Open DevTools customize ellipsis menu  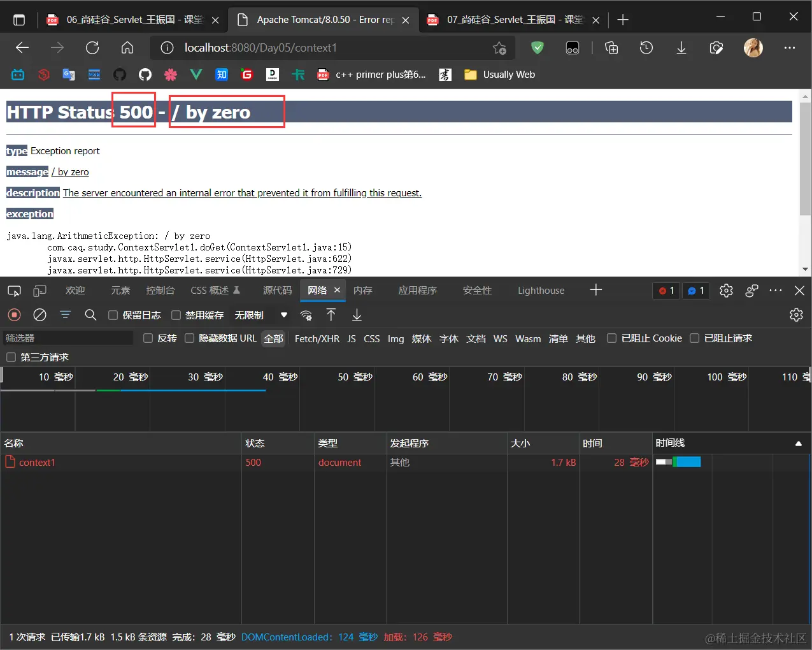click(776, 291)
